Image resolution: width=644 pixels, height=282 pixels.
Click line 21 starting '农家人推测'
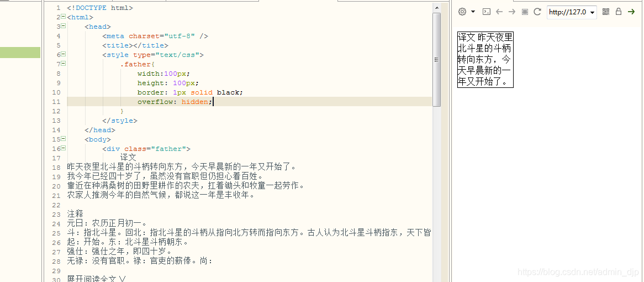click(161, 195)
